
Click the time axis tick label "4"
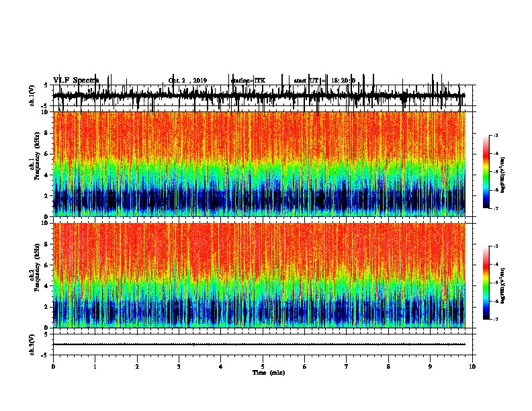221,367
